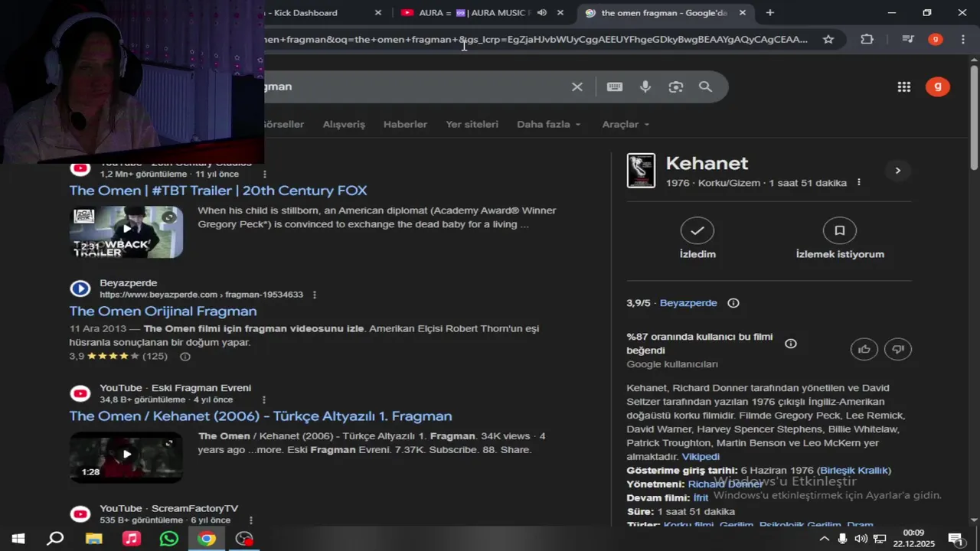This screenshot has height=551, width=980.
Task: Mute the AURA MUSIC tab audio icon
Action: [x=542, y=13]
